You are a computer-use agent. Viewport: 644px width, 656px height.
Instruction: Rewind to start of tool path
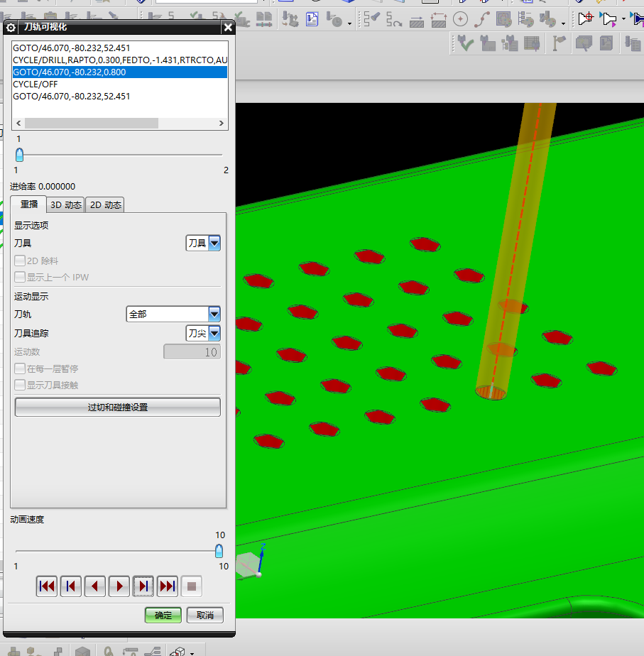pos(46,586)
